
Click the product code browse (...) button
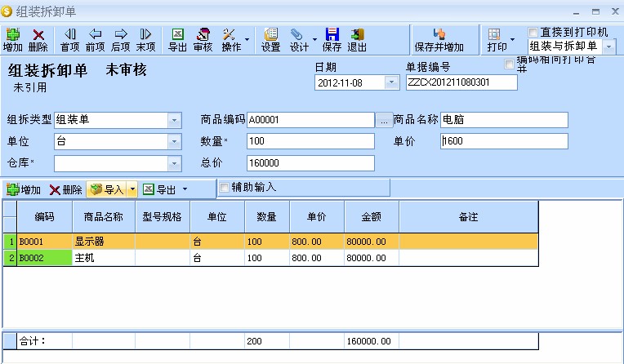pos(384,120)
